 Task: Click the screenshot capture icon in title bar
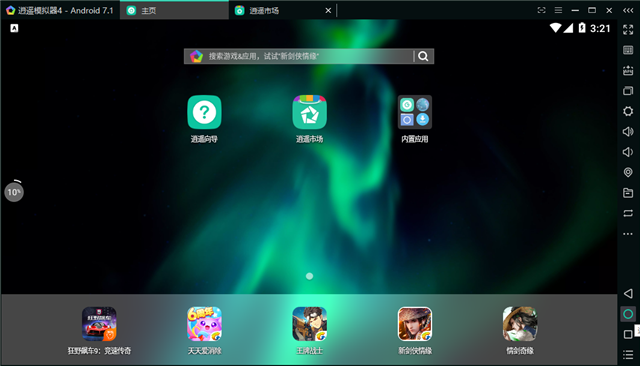click(541, 10)
